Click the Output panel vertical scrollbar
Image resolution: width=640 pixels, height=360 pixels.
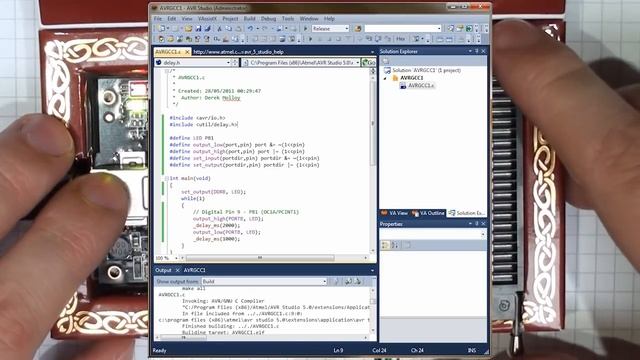(x=373, y=311)
